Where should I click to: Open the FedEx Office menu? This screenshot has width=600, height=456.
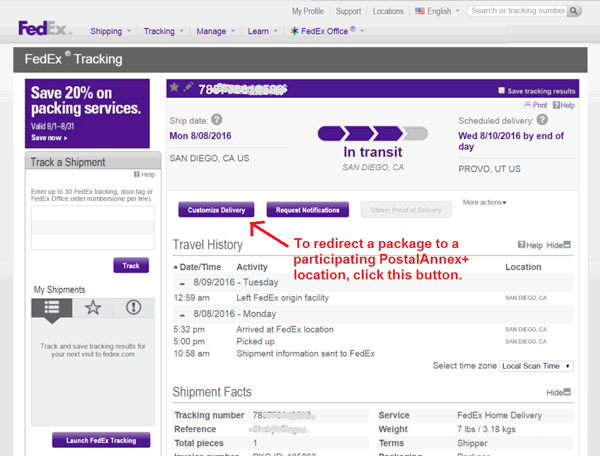(328, 31)
